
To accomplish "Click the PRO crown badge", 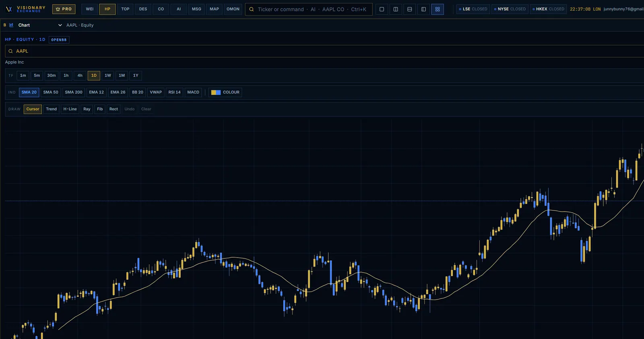I will pyautogui.click(x=64, y=9).
